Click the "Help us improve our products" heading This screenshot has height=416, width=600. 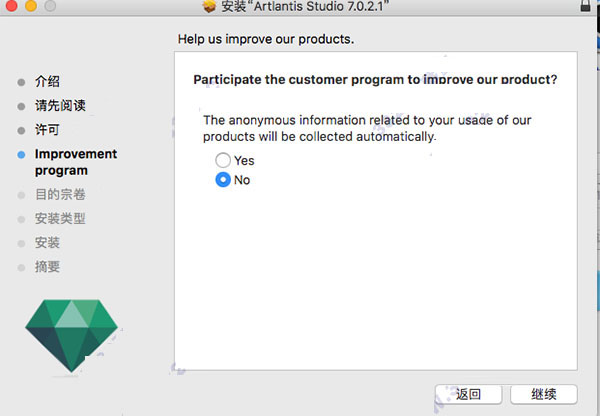point(266,40)
